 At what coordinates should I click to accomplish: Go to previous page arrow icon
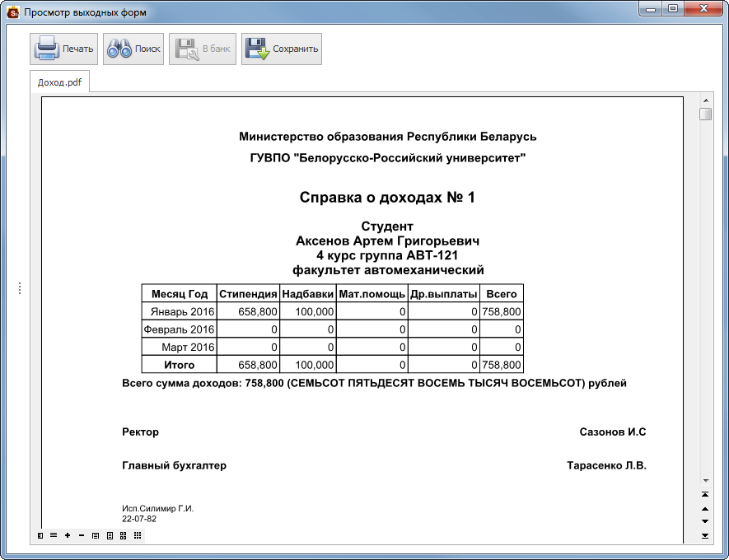705,509
